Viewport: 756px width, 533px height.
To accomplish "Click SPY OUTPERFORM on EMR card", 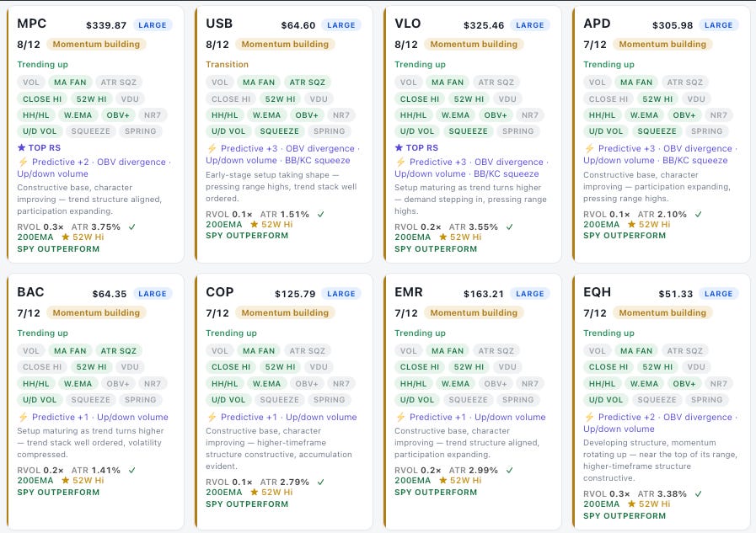I will pyautogui.click(x=436, y=492).
